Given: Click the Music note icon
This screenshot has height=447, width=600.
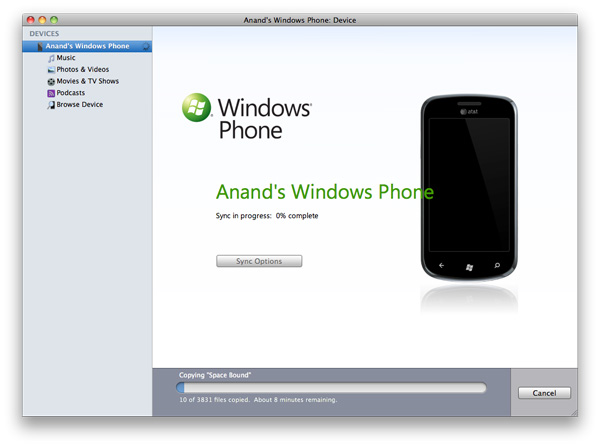Looking at the screenshot, I should pyautogui.click(x=51, y=58).
